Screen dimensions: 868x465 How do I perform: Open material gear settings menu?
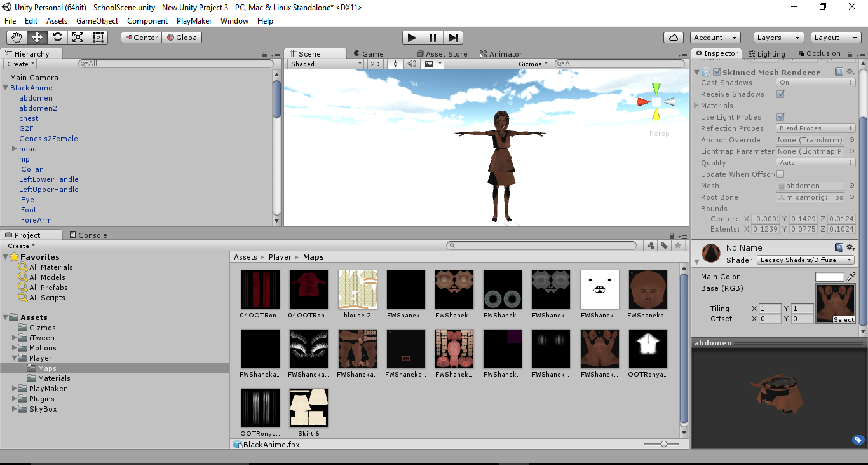click(851, 247)
